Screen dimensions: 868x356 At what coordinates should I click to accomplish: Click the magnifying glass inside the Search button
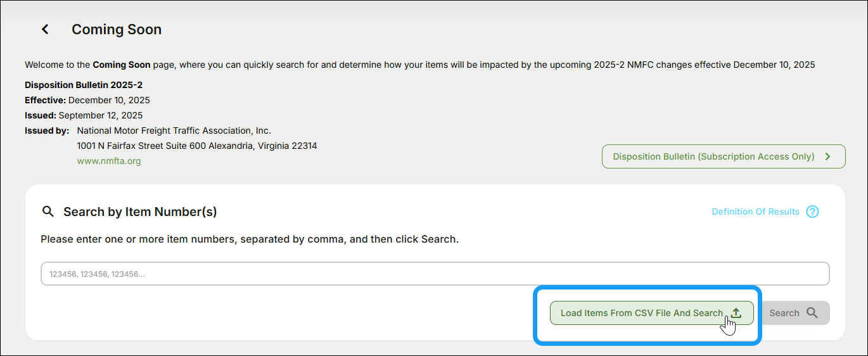(x=812, y=313)
